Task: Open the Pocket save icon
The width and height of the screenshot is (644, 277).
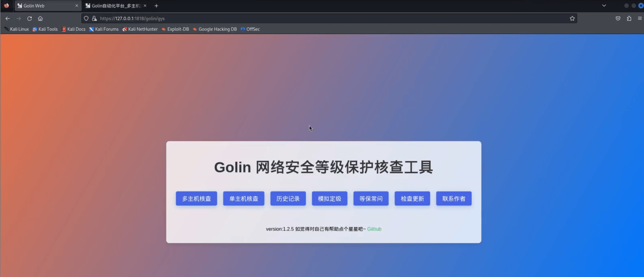Action: coord(618,19)
